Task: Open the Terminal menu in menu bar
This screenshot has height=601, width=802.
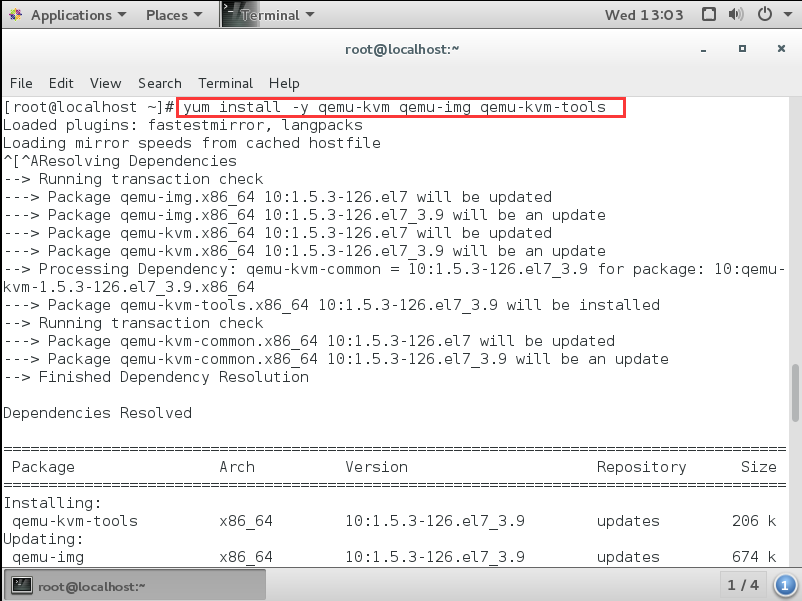Action: (225, 83)
